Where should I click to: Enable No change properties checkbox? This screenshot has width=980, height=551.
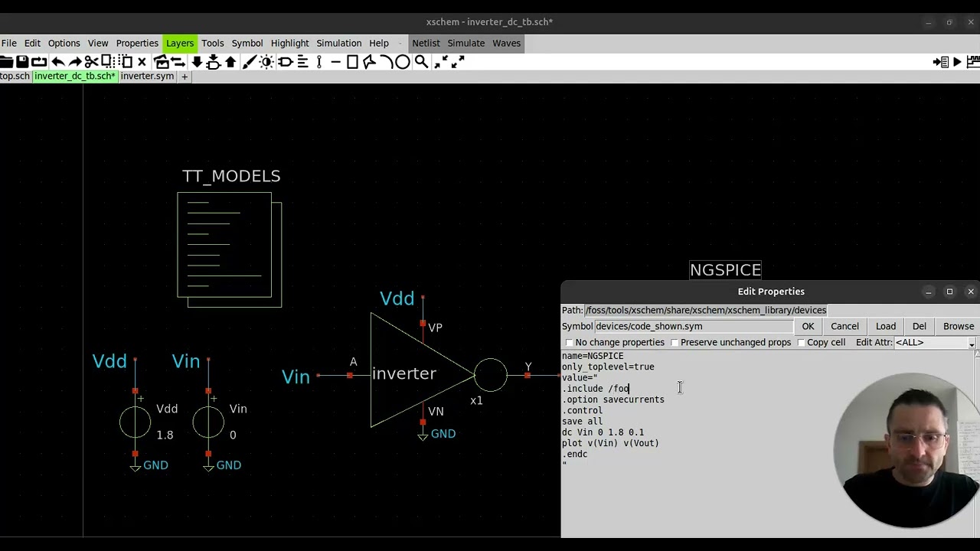569,343
